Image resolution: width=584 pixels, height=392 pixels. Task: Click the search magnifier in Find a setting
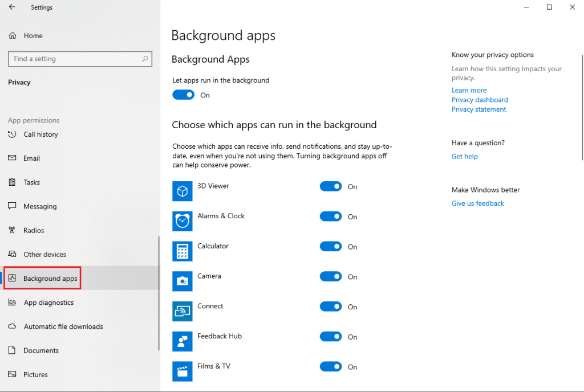[x=145, y=59]
